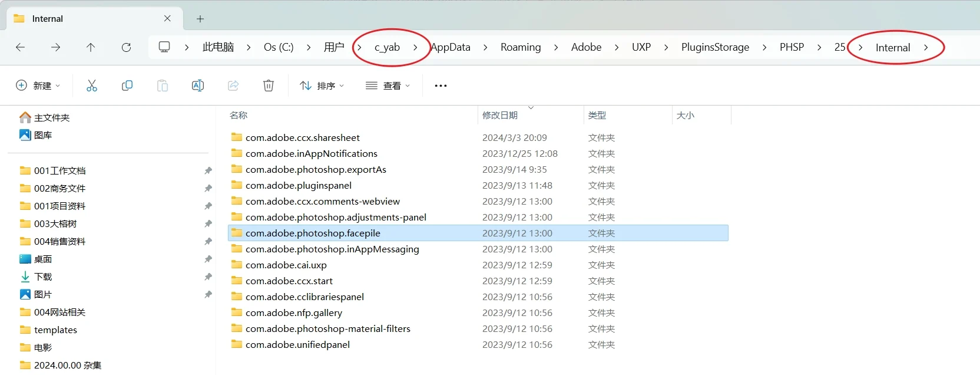Click pin icon beside 桌面
Viewport: 980px width, 375px height.
click(x=208, y=259)
